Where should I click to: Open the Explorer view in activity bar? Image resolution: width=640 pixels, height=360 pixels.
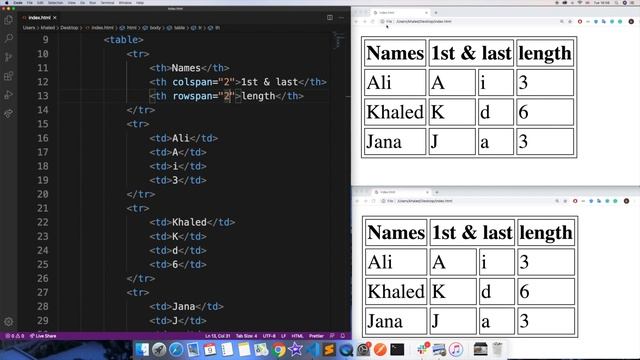coord(8,20)
